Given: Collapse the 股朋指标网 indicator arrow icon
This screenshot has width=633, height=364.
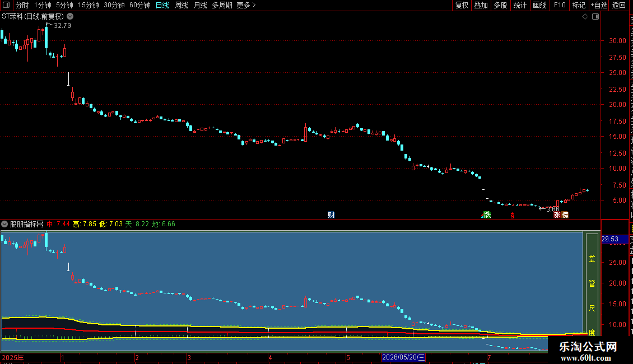Looking at the screenshot, I should click(x=4, y=224).
